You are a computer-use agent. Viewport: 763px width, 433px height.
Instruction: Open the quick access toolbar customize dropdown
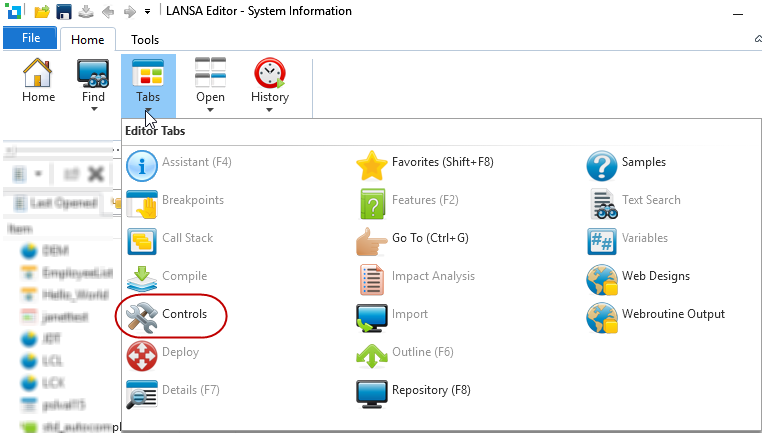pos(147,12)
